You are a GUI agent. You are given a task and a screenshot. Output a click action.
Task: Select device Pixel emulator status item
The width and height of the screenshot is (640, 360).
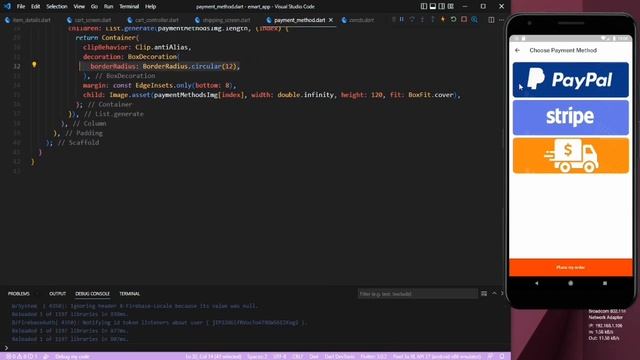pyautogui.click(x=437, y=356)
